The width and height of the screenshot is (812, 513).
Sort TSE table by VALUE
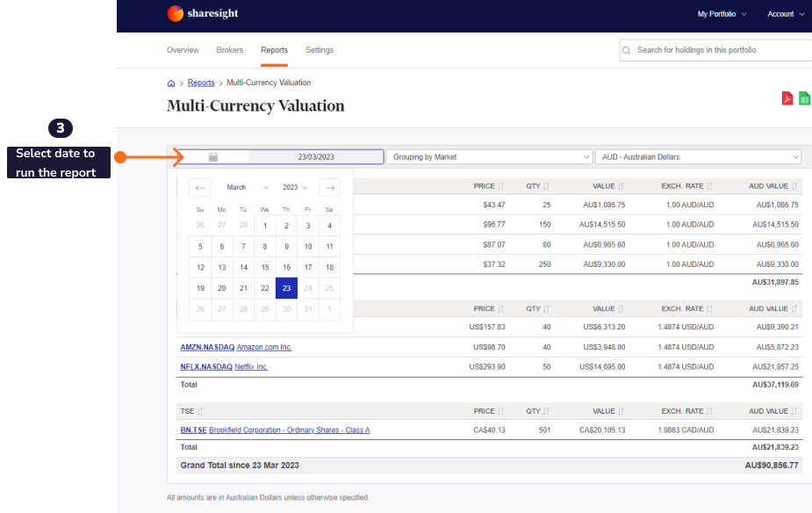(x=621, y=411)
